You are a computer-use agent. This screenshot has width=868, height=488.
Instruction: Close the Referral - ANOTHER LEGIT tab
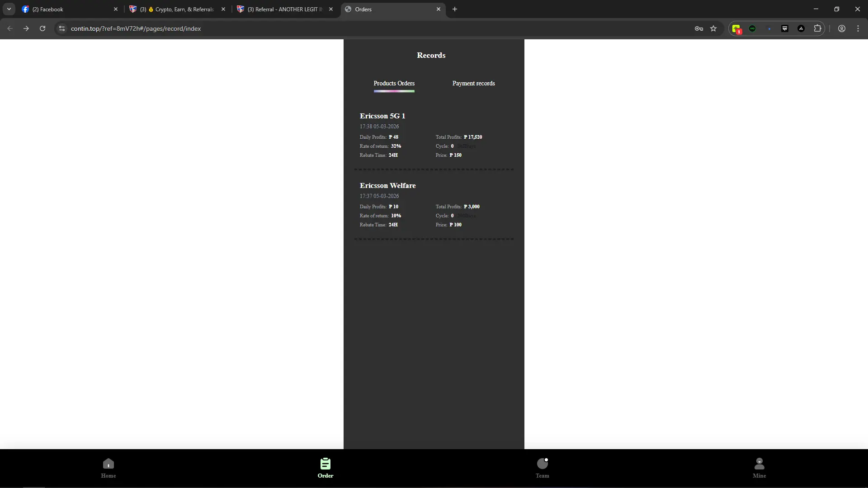(x=331, y=9)
